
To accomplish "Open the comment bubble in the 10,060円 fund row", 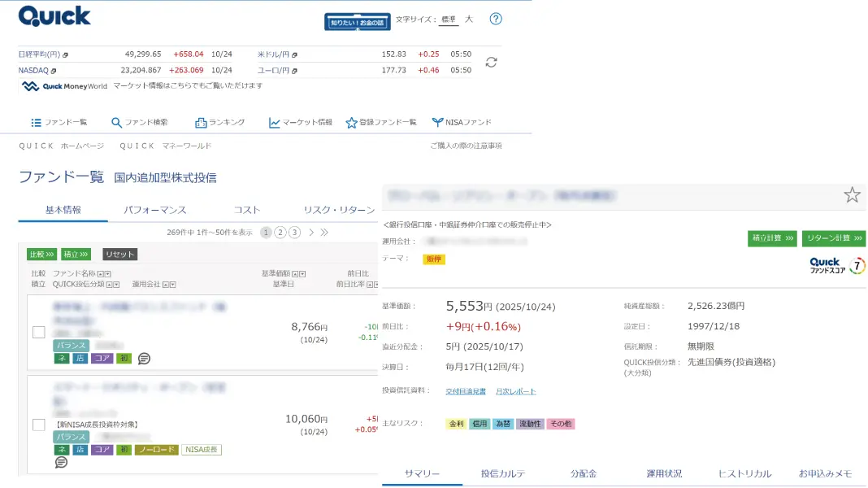I will [x=61, y=462].
